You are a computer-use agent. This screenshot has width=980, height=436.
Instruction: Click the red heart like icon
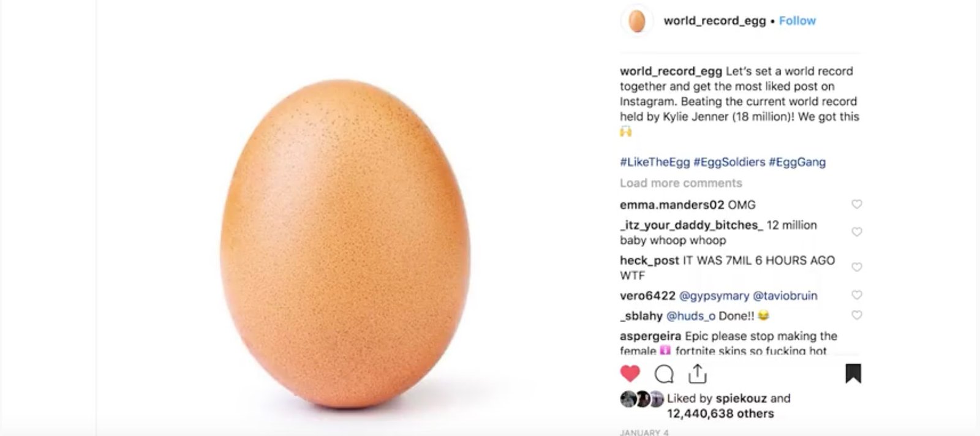coord(630,374)
